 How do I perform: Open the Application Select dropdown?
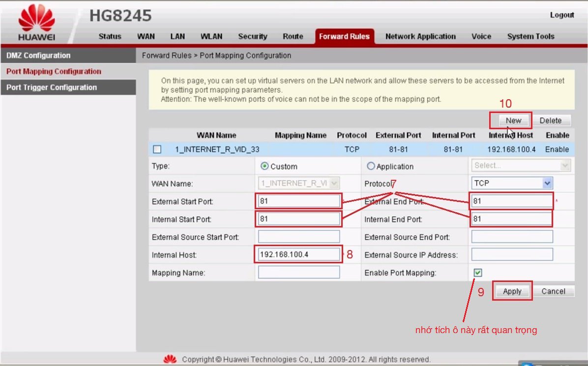pyautogui.click(x=521, y=165)
